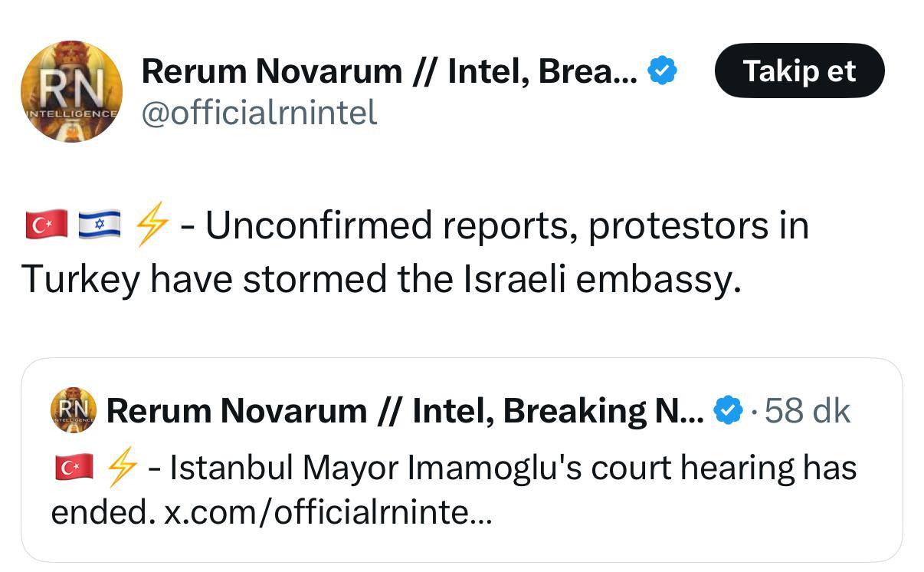Open the small RN avatar in quoted tweet
Image resolution: width=924 pixels, height=572 pixels.
coord(74,409)
